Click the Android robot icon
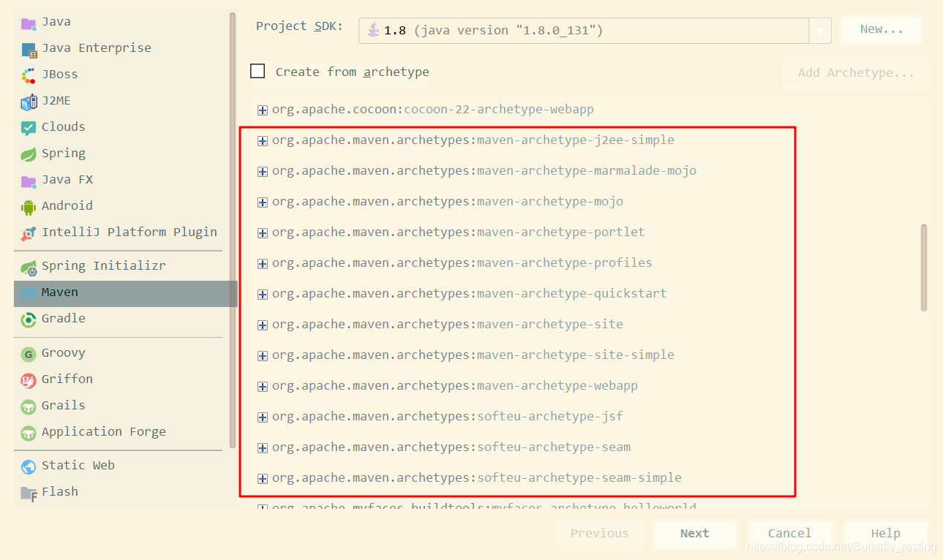943x560 pixels. click(29, 207)
